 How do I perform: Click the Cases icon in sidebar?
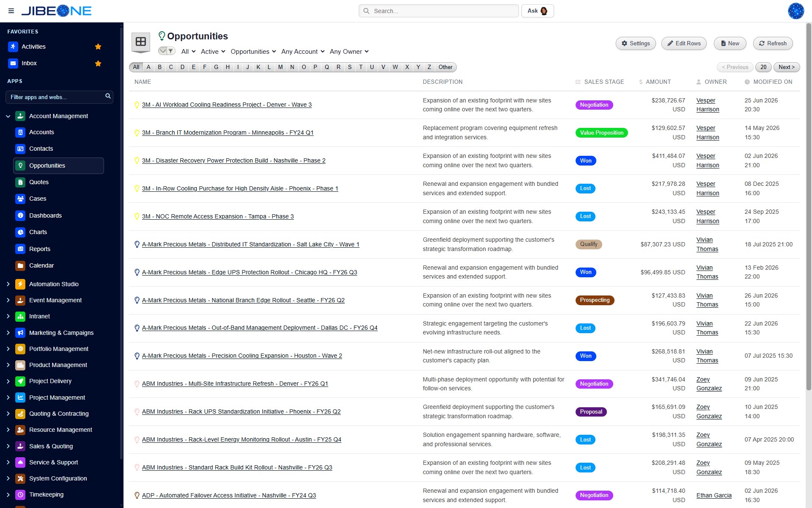20,199
